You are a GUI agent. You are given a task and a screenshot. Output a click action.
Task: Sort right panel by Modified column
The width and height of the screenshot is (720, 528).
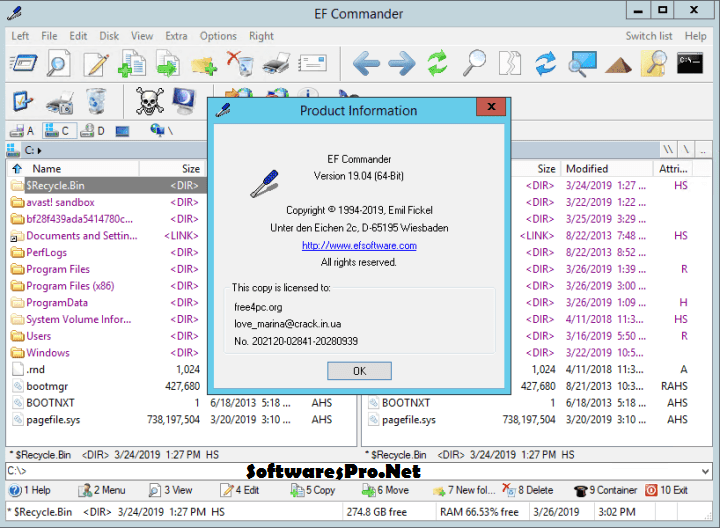coord(586,169)
